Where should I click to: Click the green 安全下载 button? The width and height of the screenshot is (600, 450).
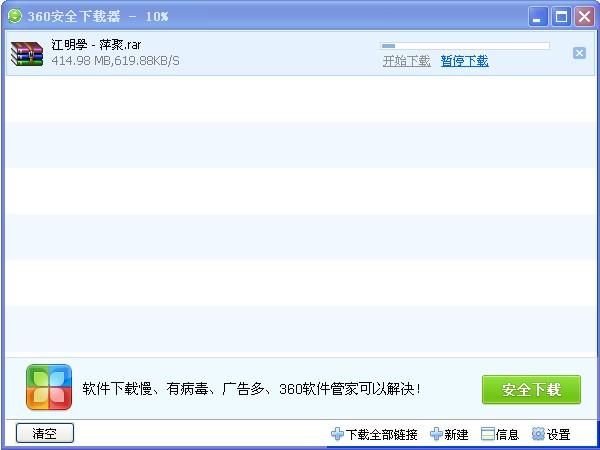(x=531, y=390)
